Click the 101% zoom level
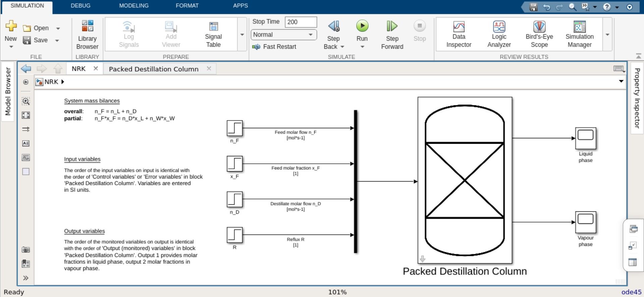Viewport: 644px width, 297px height. pos(337,292)
